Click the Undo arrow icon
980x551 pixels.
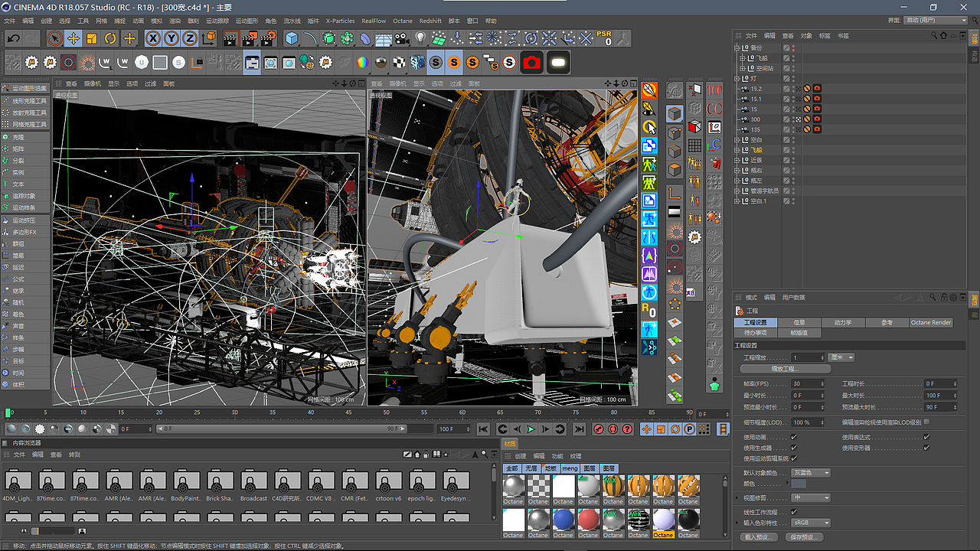13,38
